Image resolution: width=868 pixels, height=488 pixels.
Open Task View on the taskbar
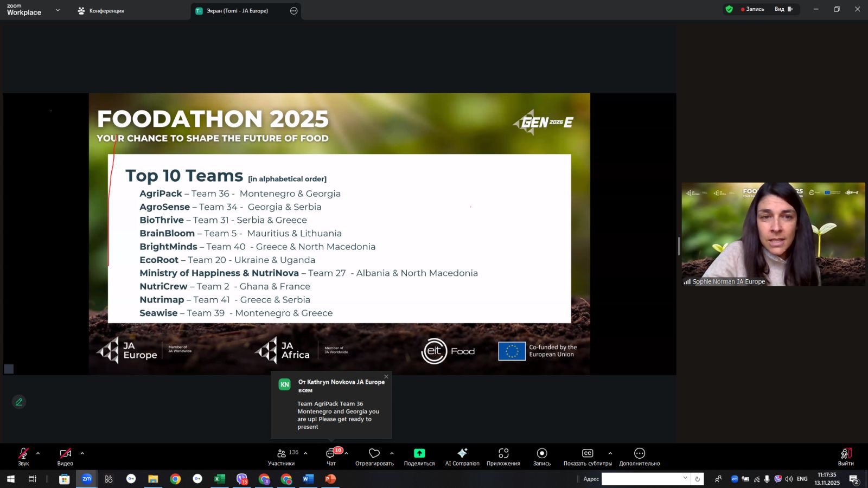click(33, 479)
